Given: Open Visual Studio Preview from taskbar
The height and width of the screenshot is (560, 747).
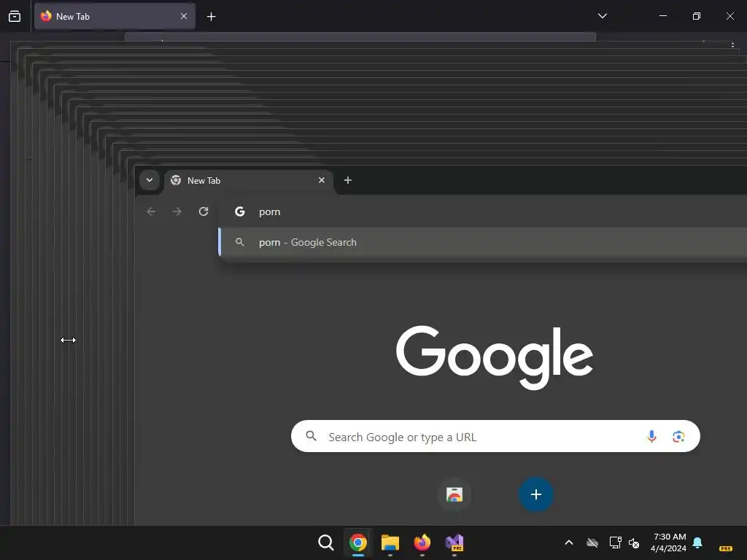Looking at the screenshot, I should point(454,542).
